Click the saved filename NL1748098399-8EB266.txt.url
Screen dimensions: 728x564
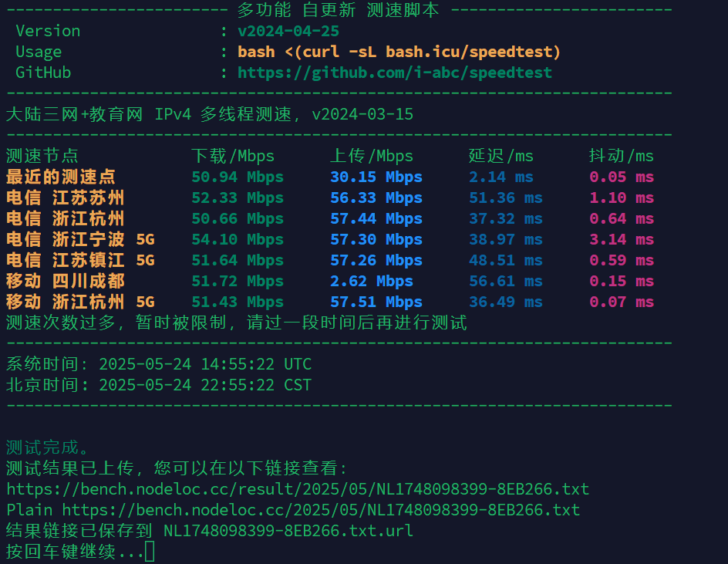[288, 531]
